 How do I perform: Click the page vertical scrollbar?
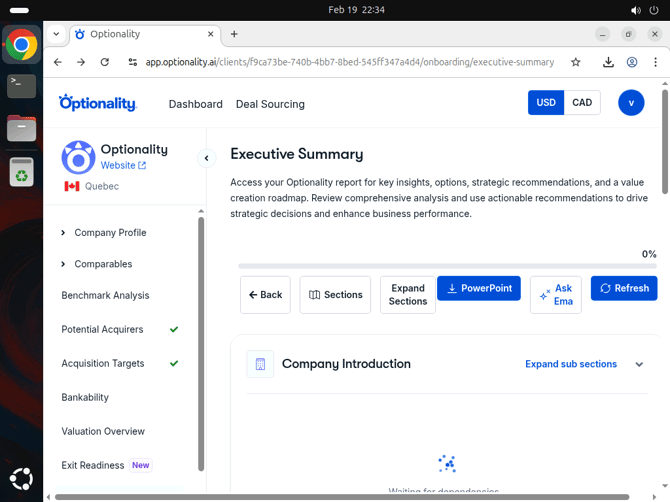[x=665, y=142]
